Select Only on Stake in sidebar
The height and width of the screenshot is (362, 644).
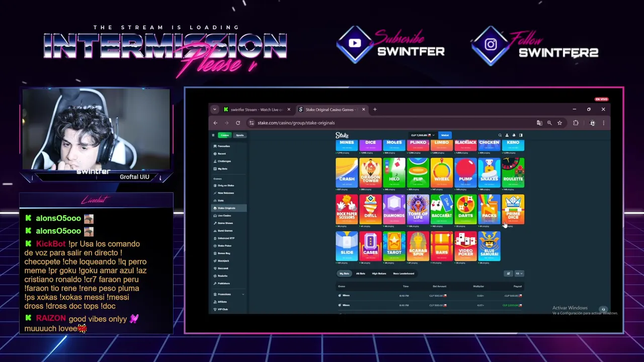click(x=225, y=186)
